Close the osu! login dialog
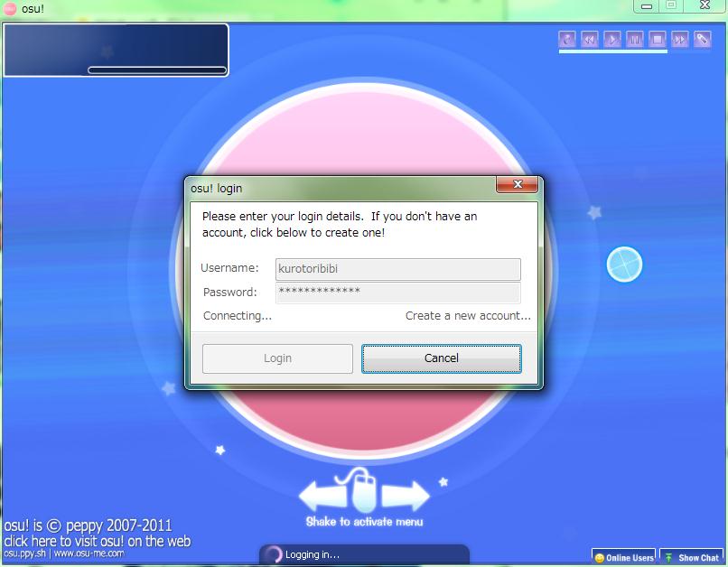728x567 pixels. tap(518, 184)
